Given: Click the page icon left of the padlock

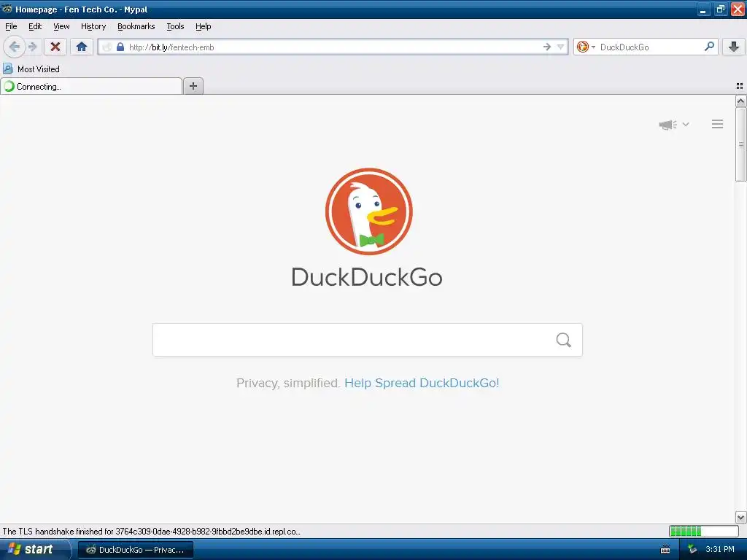Looking at the screenshot, I should (x=107, y=47).
